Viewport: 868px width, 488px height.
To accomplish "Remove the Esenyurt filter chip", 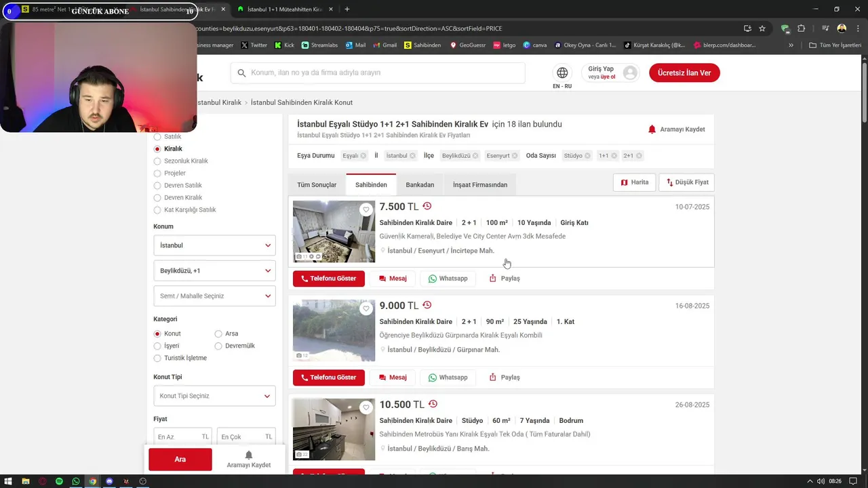I will pos(515,156).
